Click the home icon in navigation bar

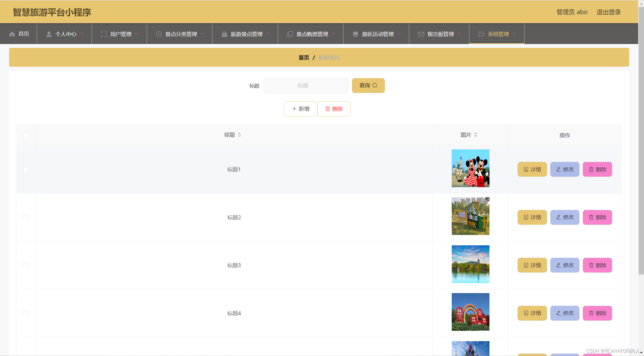click(x=12, y=34)
